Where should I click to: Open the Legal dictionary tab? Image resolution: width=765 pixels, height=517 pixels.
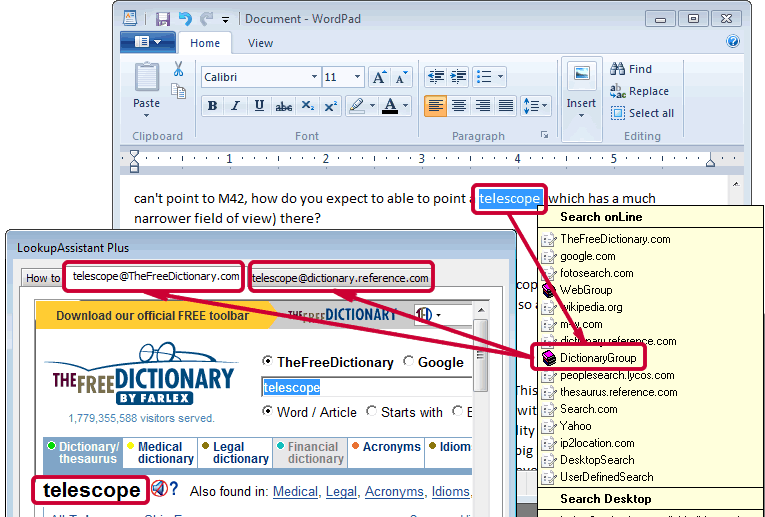(x=235, y=453)
